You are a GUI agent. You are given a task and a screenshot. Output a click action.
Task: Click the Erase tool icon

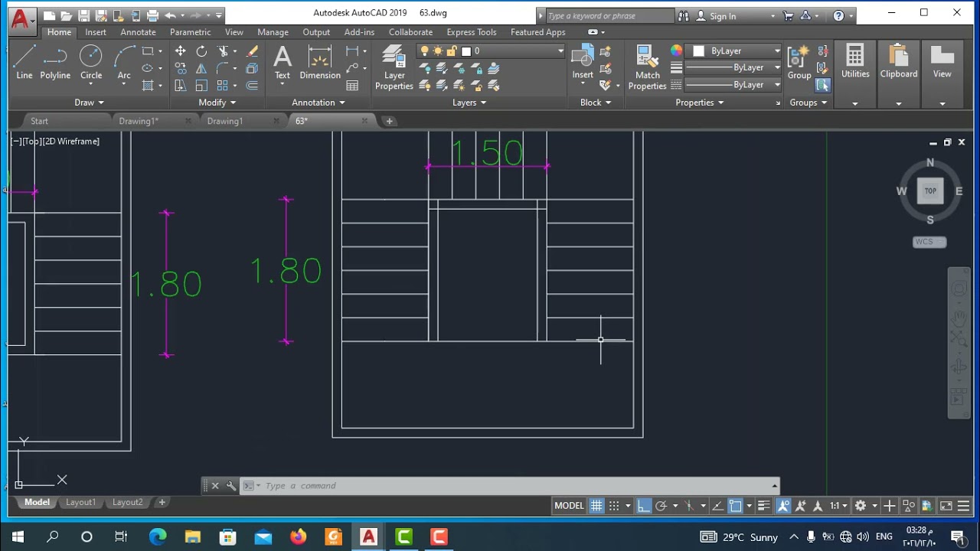(x=252, y=51)
